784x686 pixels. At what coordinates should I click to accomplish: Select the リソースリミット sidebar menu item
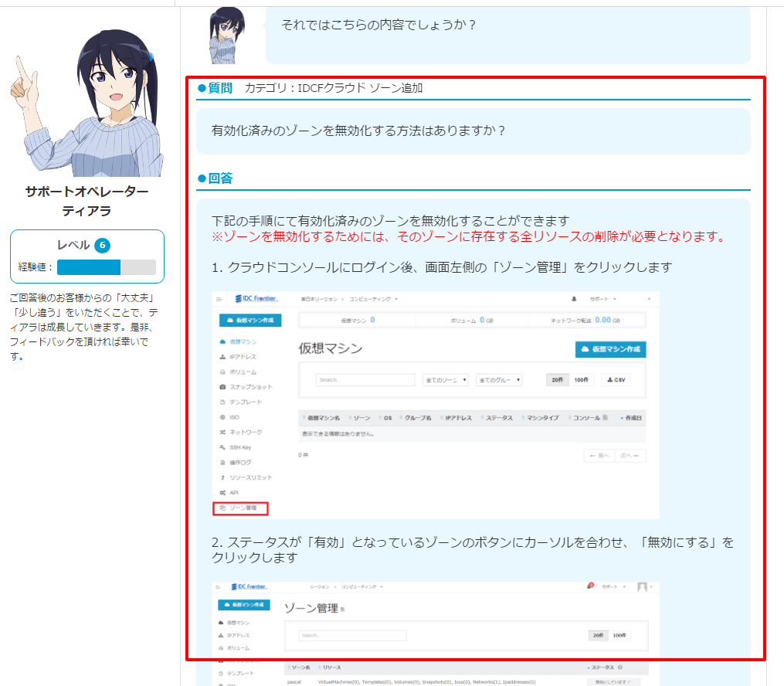[249, 478]
